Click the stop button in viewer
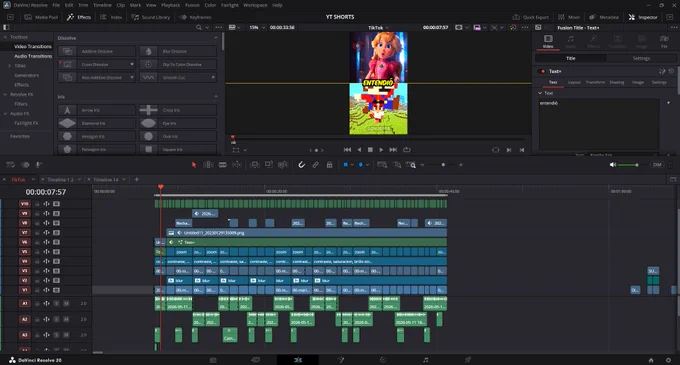 tap(370, 150)
